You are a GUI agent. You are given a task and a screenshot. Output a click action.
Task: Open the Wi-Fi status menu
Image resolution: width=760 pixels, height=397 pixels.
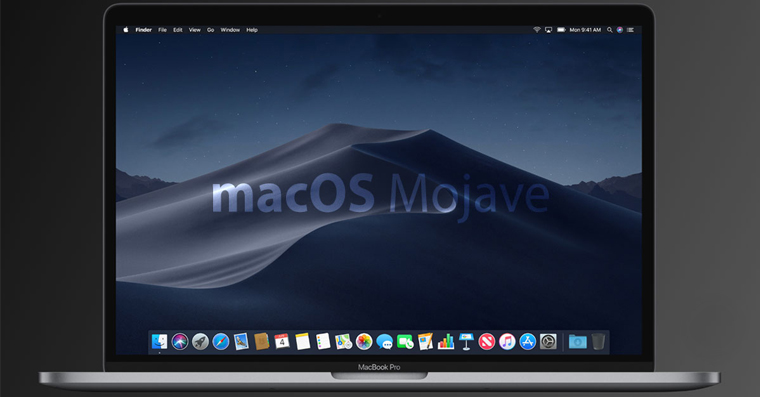click(537, 30)
